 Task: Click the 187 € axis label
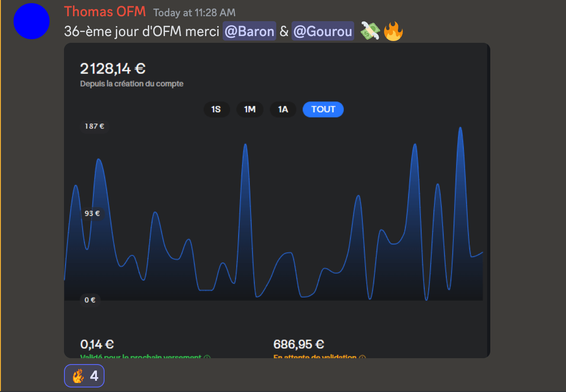click(x=94, y=126)
